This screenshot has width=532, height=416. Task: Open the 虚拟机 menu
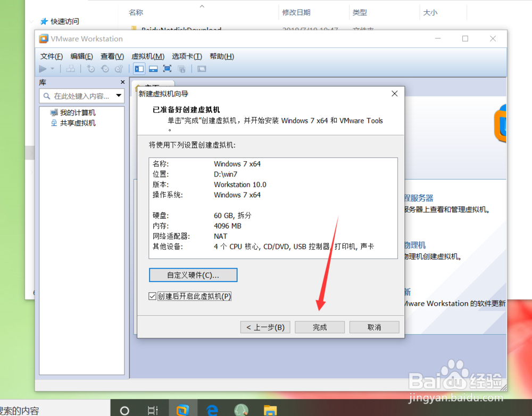tap(147, 56)
